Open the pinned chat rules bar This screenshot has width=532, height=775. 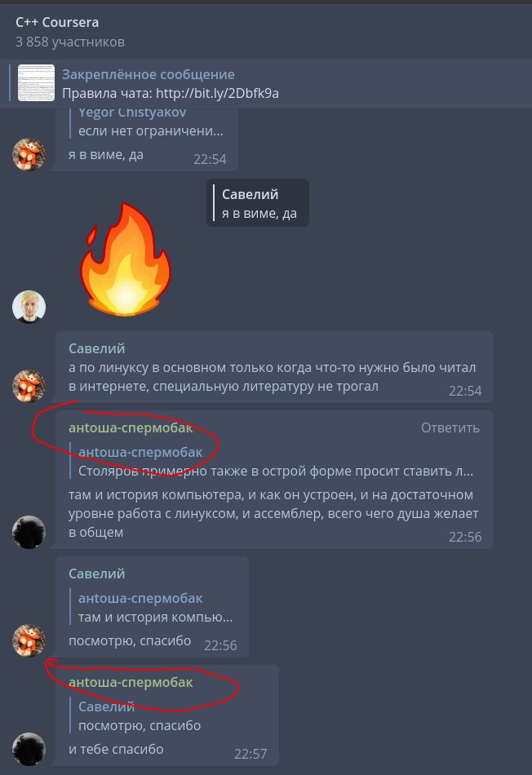[266, 83]
